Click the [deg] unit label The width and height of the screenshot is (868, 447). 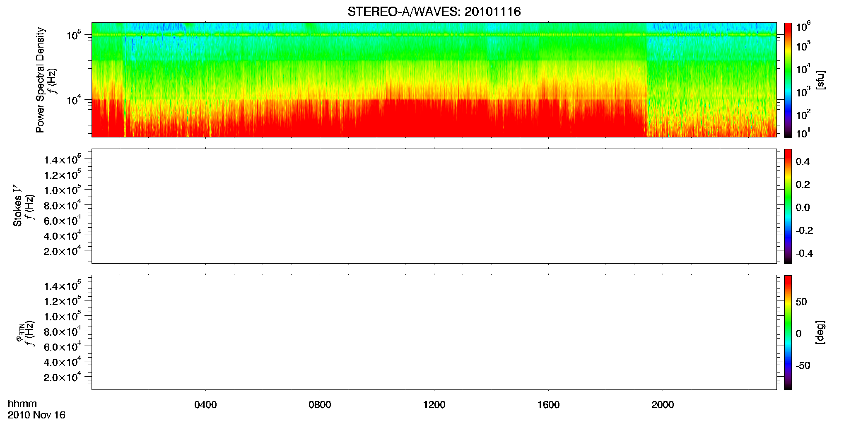pos(820,332)
